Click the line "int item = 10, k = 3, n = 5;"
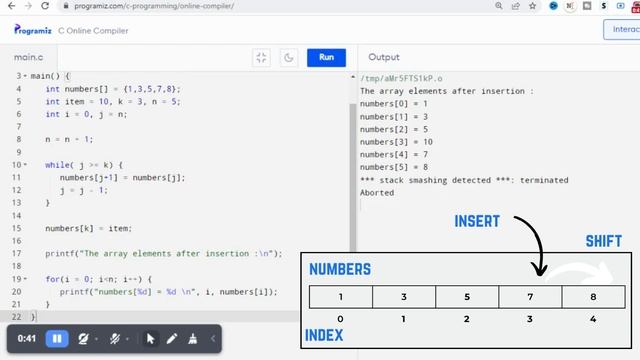Viewport: 640px width, 360px height. click(113, 102)
